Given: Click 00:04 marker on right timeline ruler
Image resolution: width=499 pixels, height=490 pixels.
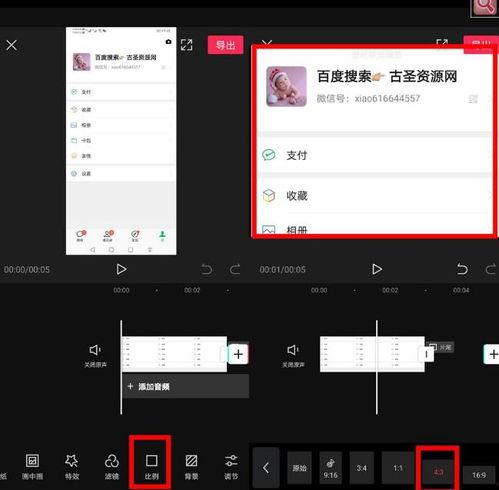Looking at the screenshot, I should (461, 290).
